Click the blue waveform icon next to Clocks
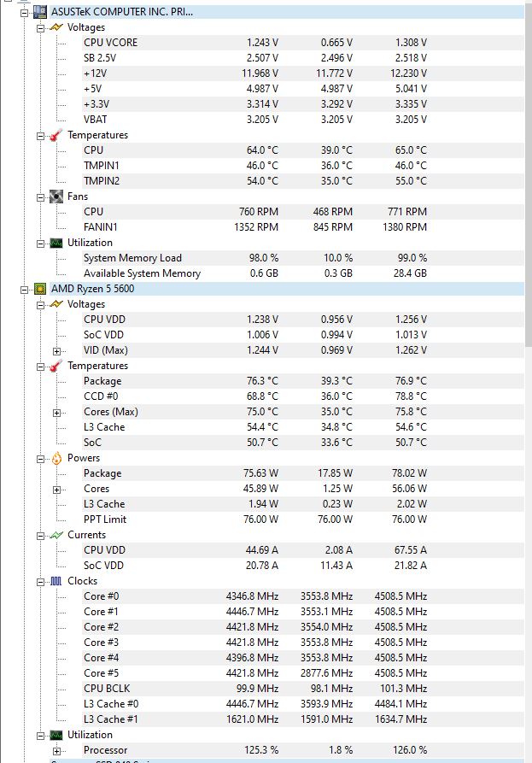Viewport: 532px width, 763px height. [56, 581]
